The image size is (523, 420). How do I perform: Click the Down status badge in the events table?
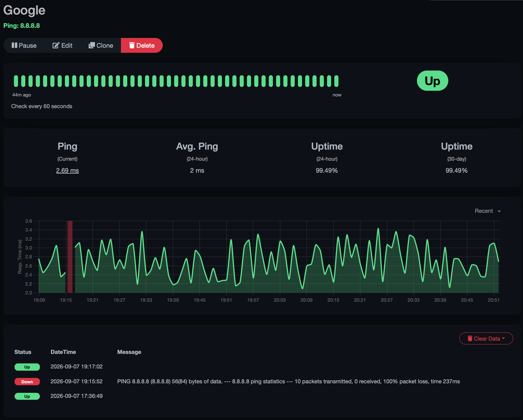27,381
